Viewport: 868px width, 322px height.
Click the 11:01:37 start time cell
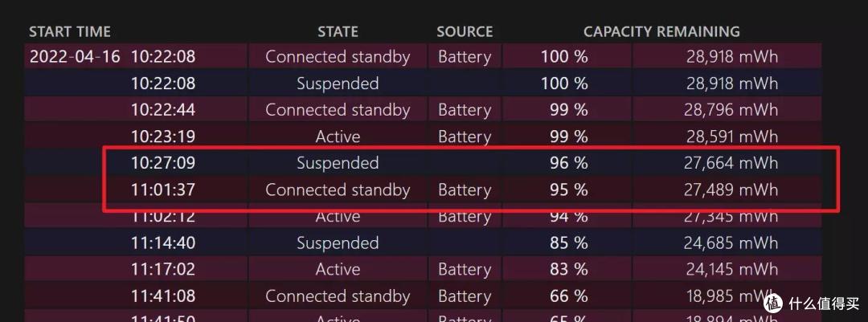click(x=162, y=190)
